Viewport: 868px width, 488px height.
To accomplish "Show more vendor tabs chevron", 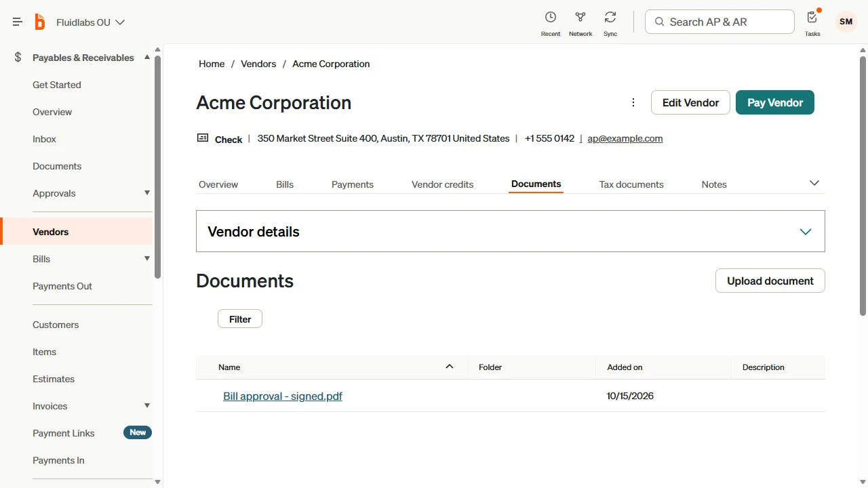I will (814, 183).
